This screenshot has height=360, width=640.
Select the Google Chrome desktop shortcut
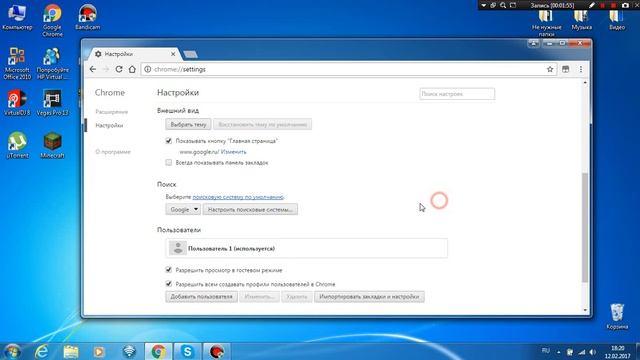(x=52, y=20)
